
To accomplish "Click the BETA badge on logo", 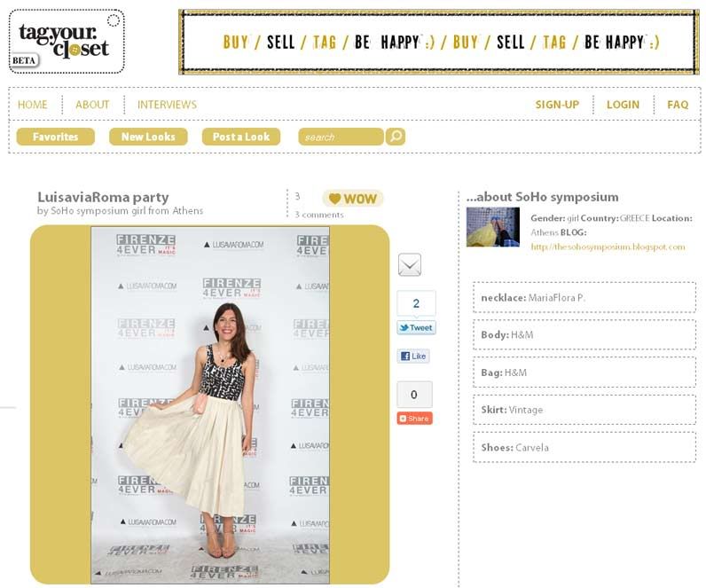I will pos(24,60).
